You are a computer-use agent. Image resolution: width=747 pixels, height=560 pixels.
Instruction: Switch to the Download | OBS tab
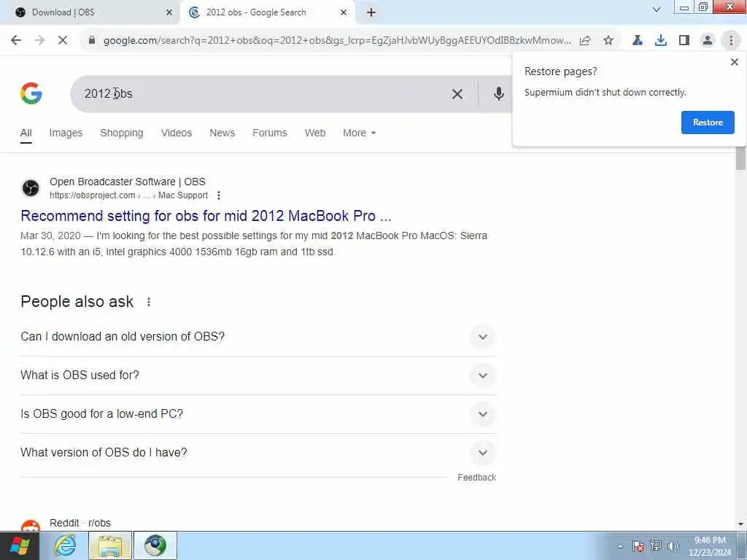90,13
